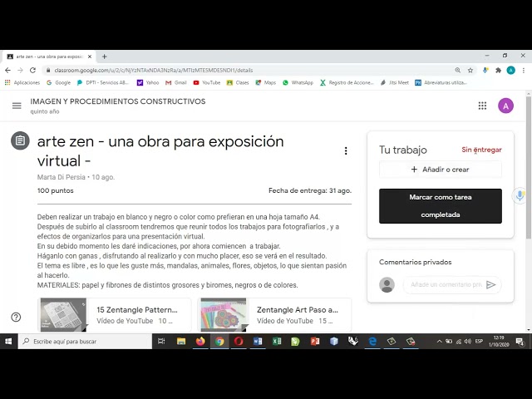This screenshot has width=532, height=399.
Task: Select the arte zen browser tab
Action: click(x=49, y=57)
